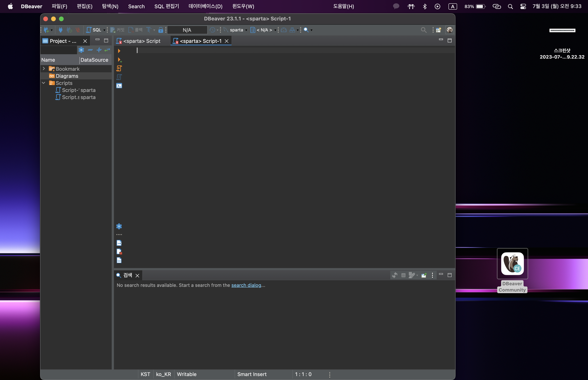The image size is (588, 380).
Task: Click the Reconnect (invalidate) plug icon
Action: (x=69, y=30)
